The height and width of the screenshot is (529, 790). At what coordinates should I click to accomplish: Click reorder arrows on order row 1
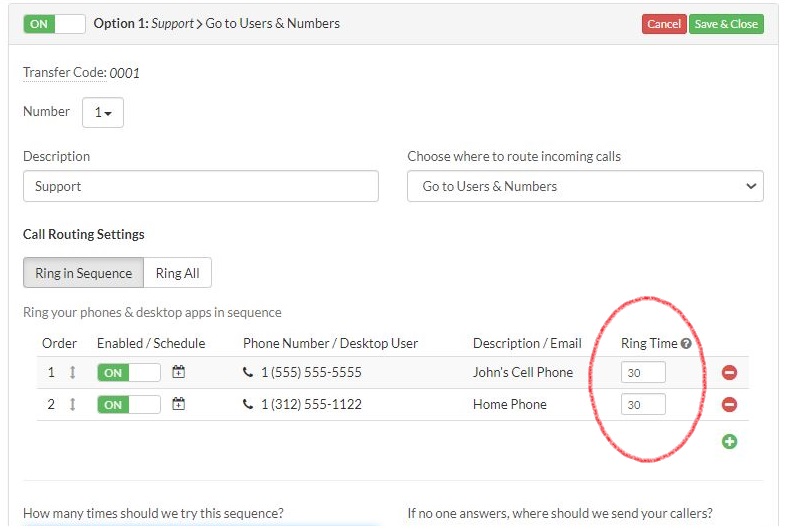[x=72, y=372]
